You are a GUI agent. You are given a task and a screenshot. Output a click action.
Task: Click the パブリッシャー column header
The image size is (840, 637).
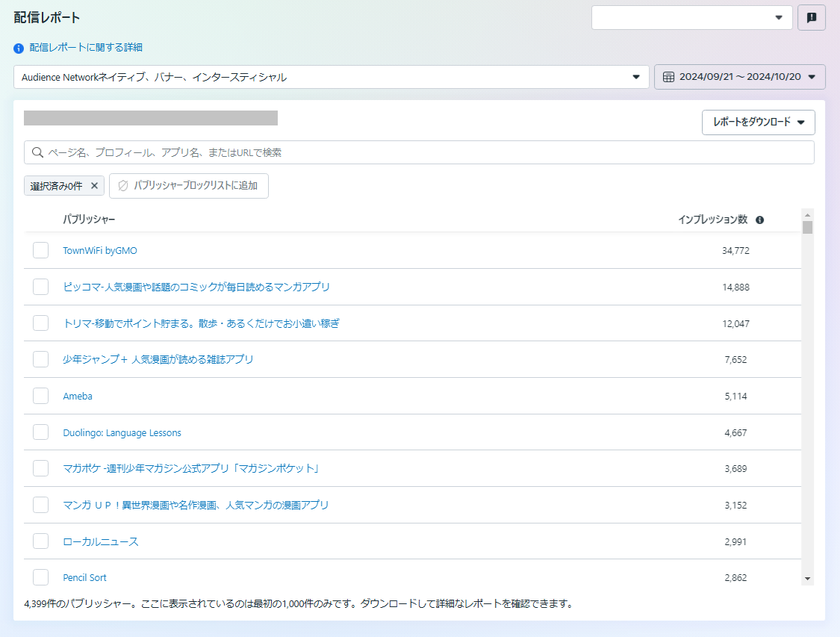(89, 220)
